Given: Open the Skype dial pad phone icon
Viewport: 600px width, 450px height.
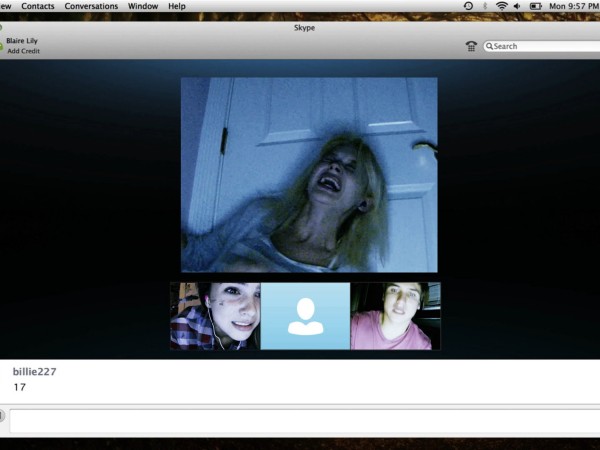Looking at the screenshot, I should tap(471, 46).
